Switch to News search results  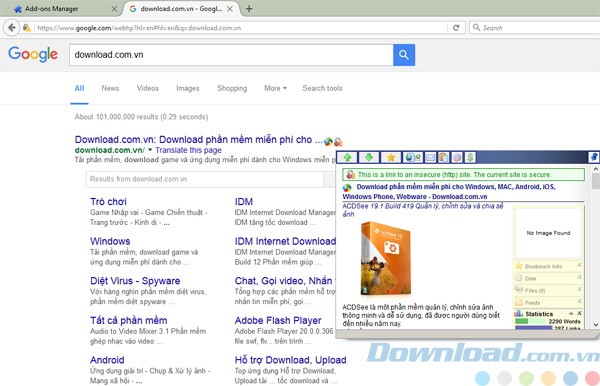(x=110, y=88)
